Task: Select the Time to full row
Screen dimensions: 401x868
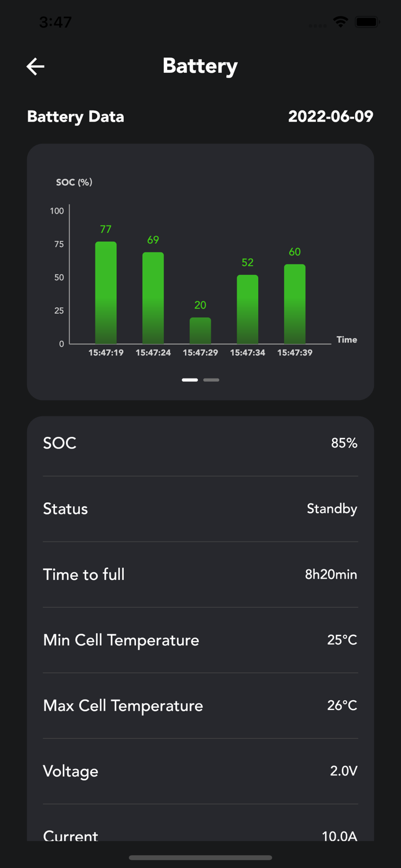Action: [x=200, y=575]
